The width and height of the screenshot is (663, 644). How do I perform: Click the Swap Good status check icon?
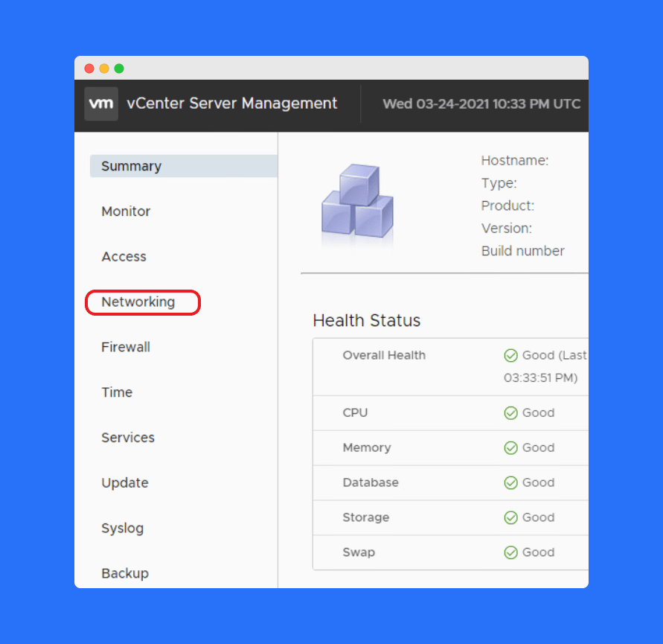tap(510, 552)
